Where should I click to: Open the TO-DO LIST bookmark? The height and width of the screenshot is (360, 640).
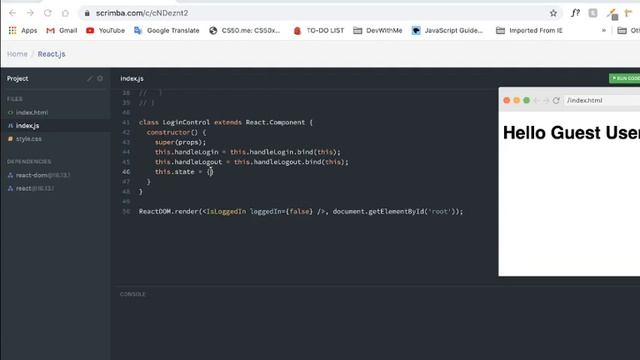tap(319, 31)
